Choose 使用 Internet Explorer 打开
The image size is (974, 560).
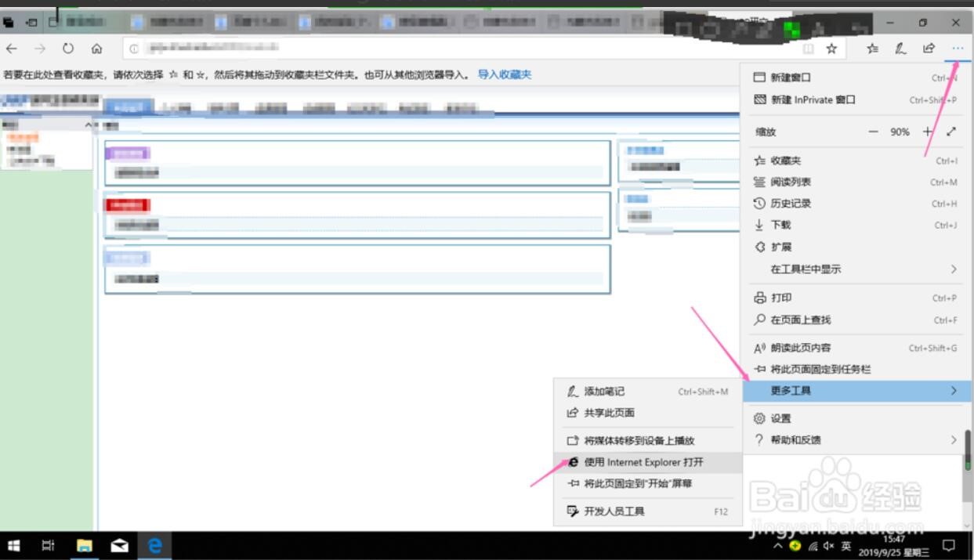pyautogui.click(x=648, y=462)
